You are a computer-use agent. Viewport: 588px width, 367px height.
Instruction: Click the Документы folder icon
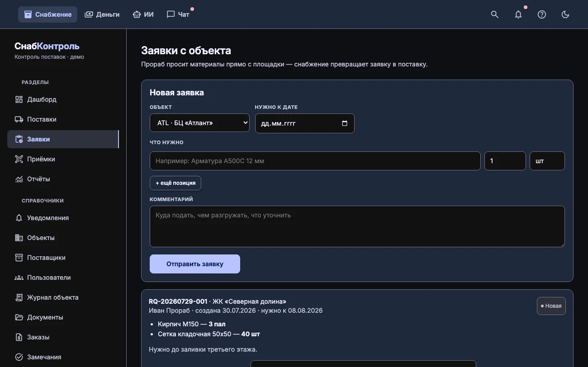pyautogui.click(x=19, y=317)
